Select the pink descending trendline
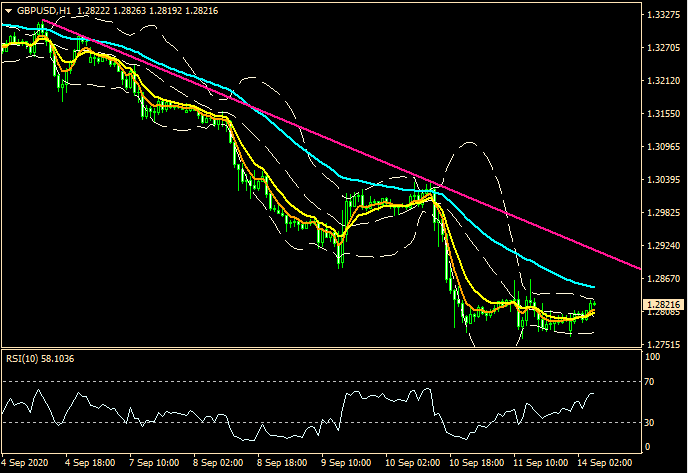Image resolution: width=689 pixels, height=473 pixels. coord(400,166)
